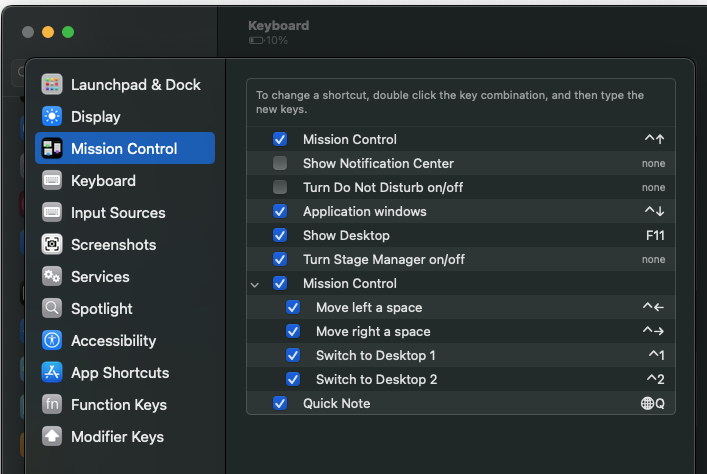Screen dimensions: 707x474
Task: Enable Show Notification Center checkbox
Action: click(x=280, y=163)
